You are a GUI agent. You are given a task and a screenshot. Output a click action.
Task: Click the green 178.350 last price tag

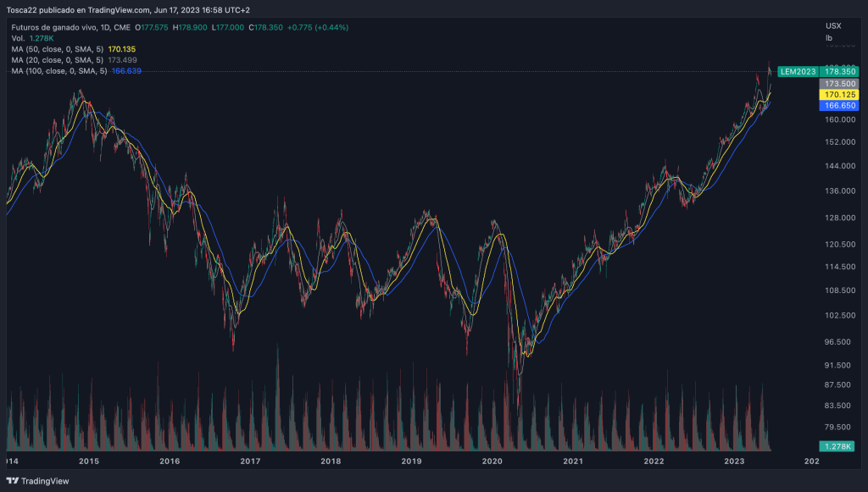pyautogui.click(x=839, y=72)
